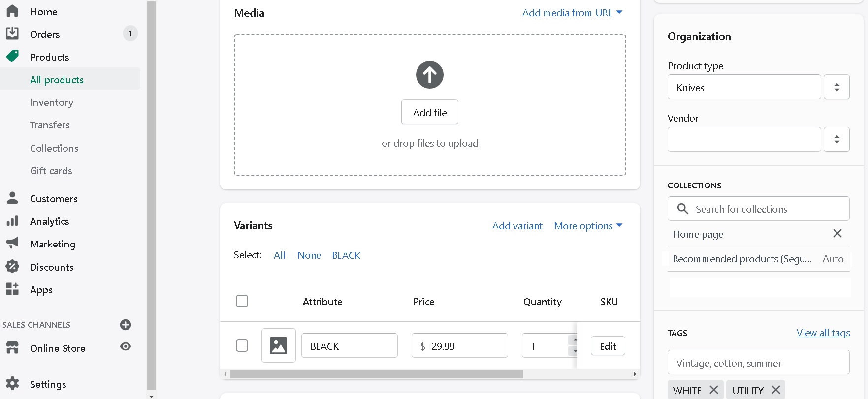Click the upload arrow icon in Media

[429, 75]
